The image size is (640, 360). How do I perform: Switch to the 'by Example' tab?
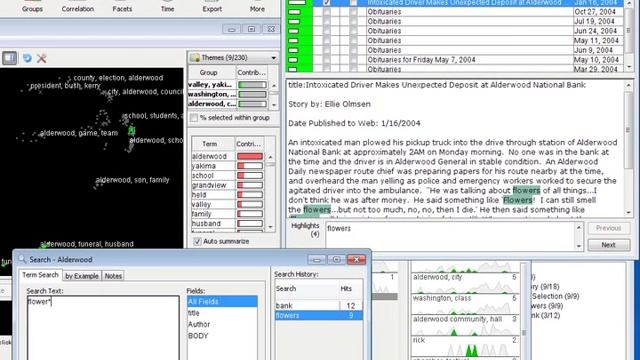pos(82,276)
